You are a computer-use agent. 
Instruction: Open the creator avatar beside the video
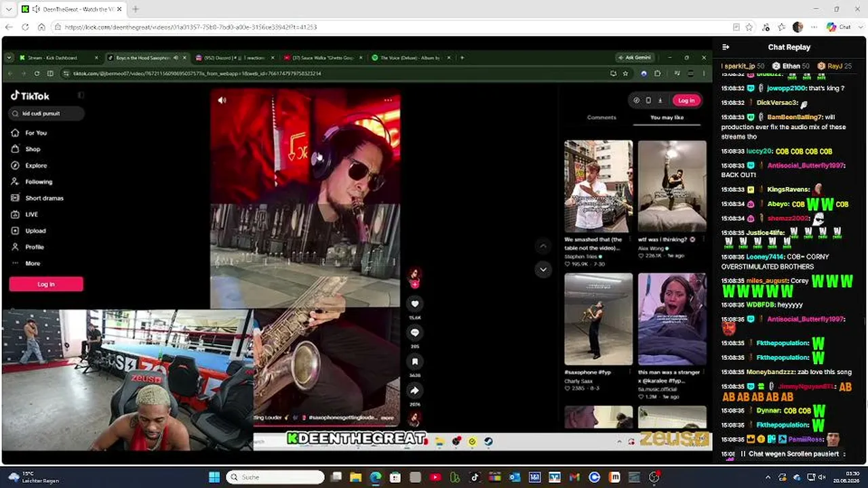tap(415, 274)
